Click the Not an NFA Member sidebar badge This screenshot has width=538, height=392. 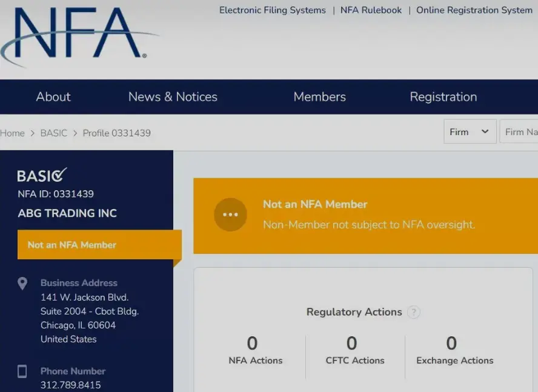pyautogui.click(x=99, y=245)
